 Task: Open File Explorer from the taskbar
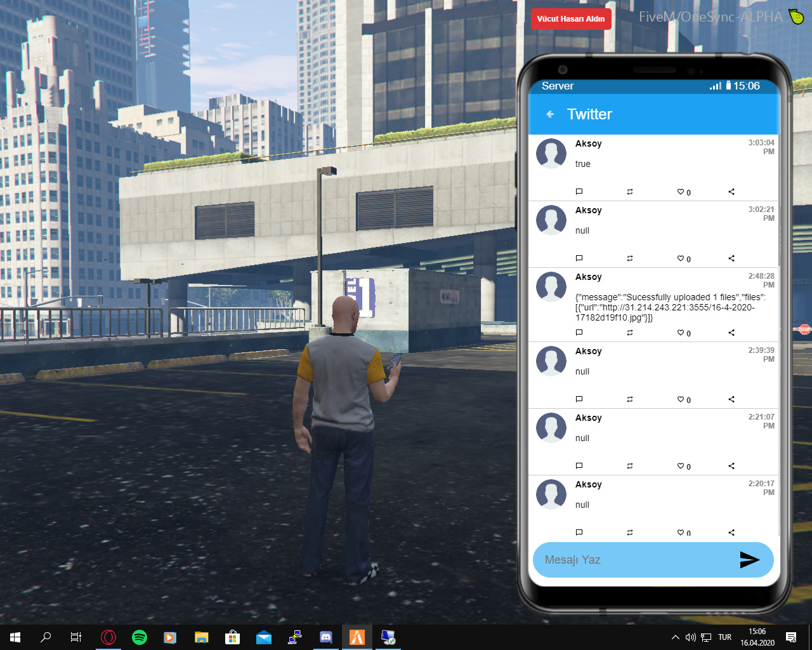(x=202, y=637)
